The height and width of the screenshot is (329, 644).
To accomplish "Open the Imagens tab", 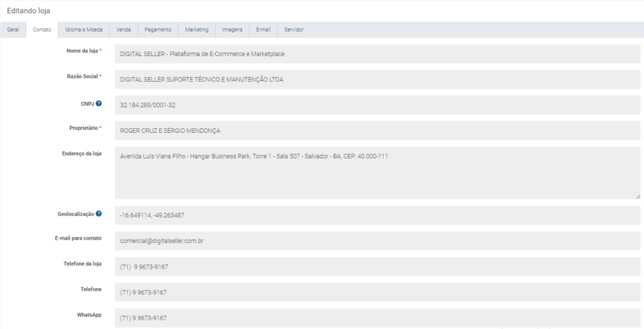I will point(233,30).
